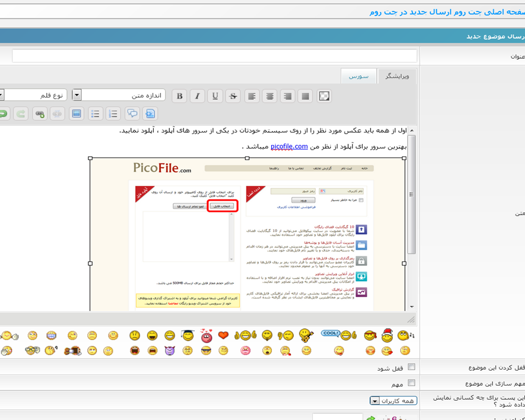525x420 pixels.
Task: Center align the text
Action: coord(270,96)
